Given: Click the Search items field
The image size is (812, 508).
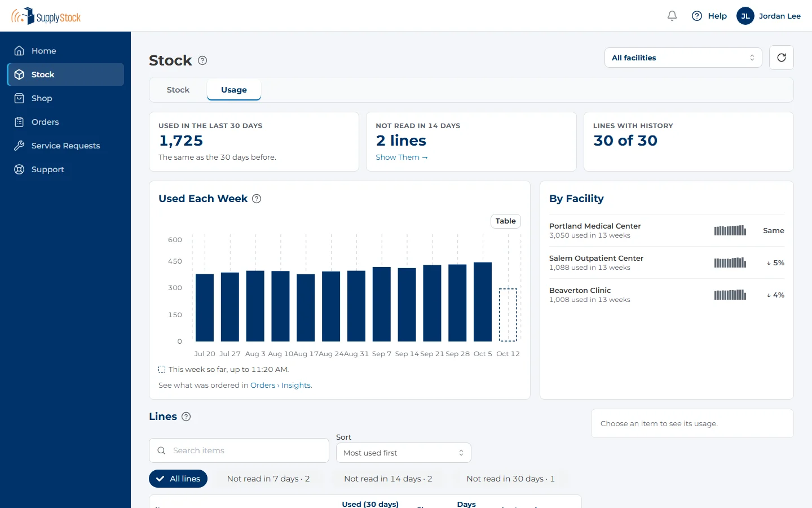Looking at the screenshot, I should pos(239,450).
